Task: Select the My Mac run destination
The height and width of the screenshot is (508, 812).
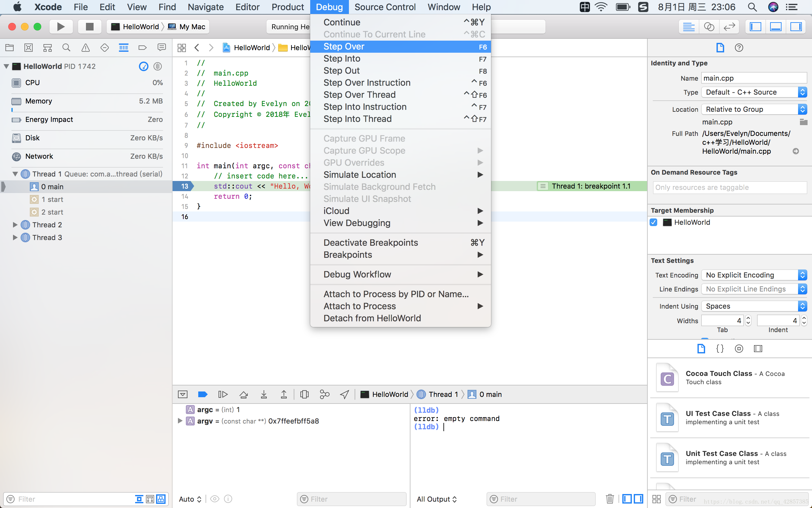Action: click(187, 27)
